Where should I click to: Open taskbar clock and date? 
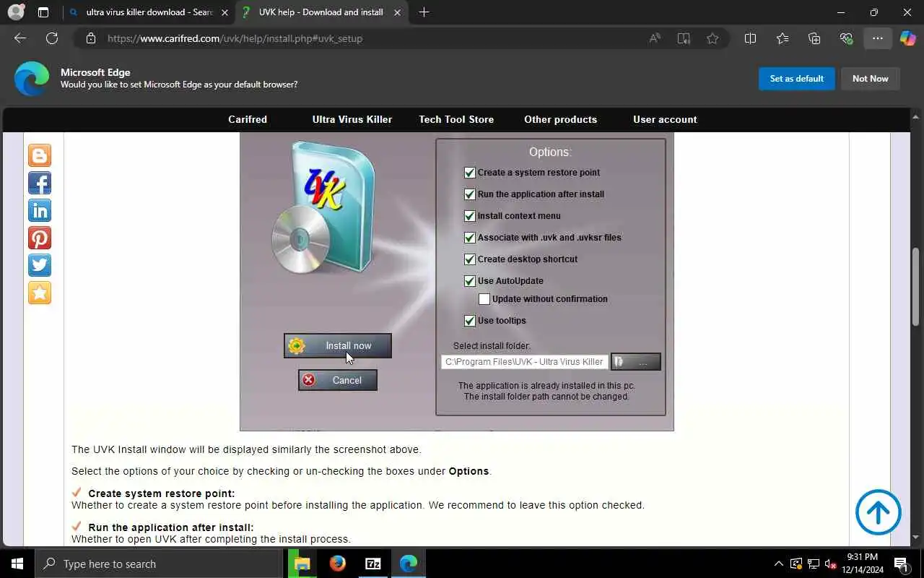tap(862, 564)
